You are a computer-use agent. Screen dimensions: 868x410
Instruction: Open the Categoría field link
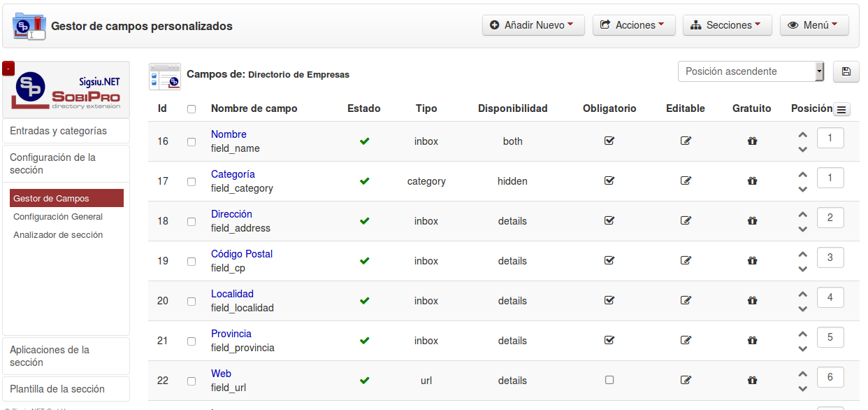coord(233,174)
